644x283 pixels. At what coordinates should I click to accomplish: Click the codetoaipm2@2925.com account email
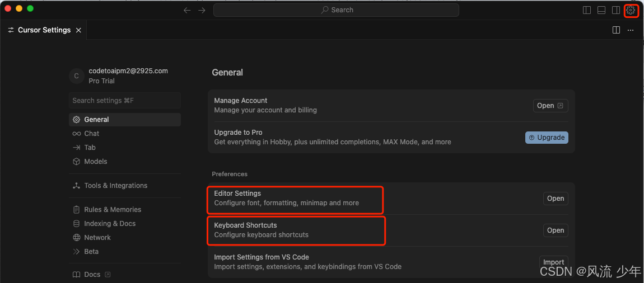128,71
